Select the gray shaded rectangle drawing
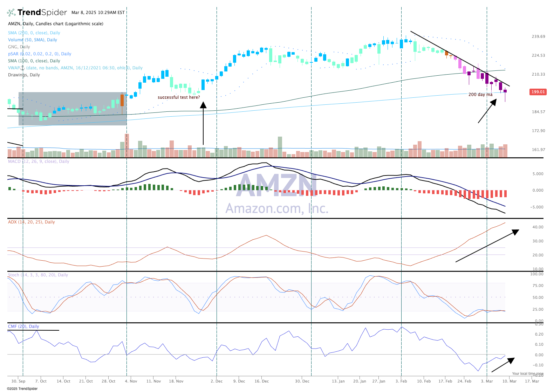This screenshot has width=554, height=392. [73, 109]
